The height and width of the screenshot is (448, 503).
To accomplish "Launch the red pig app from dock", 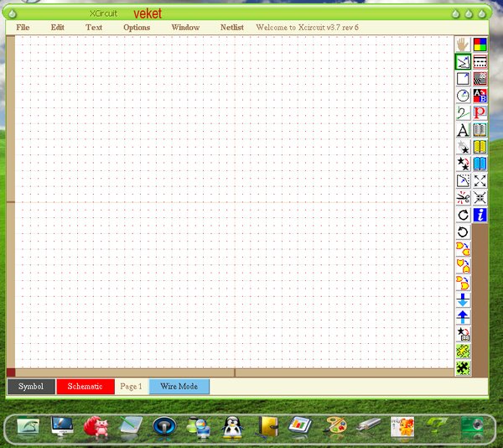I will click(96, 426).
